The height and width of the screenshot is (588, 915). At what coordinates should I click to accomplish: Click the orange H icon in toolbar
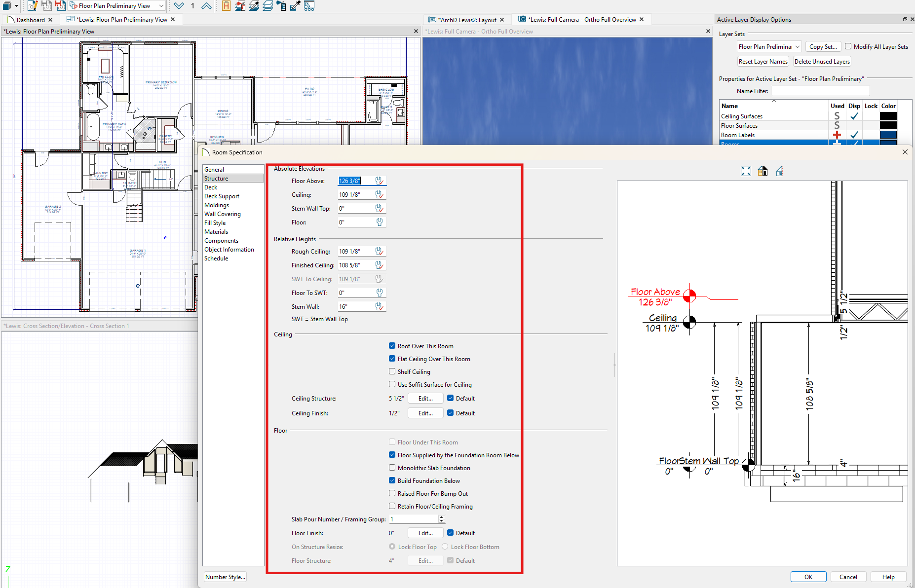click(226, 6)
